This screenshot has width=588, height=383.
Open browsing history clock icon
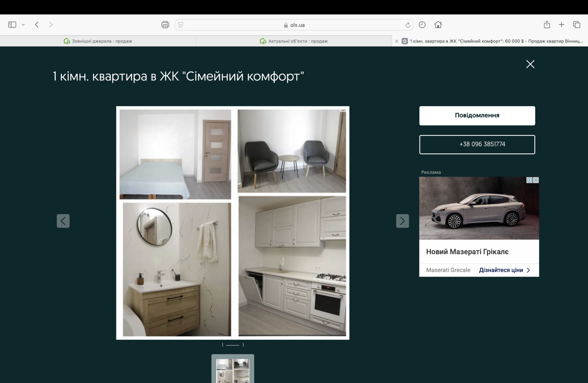pos(422,25)
